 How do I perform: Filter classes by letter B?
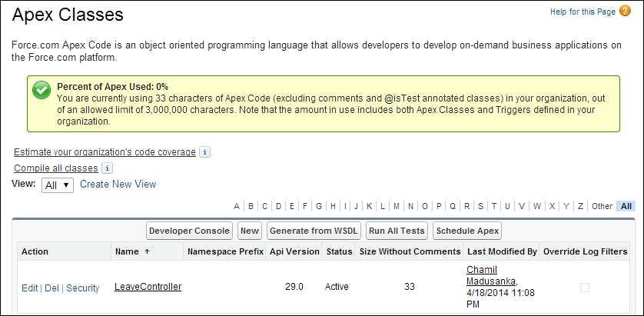click(x=251, y=206)
